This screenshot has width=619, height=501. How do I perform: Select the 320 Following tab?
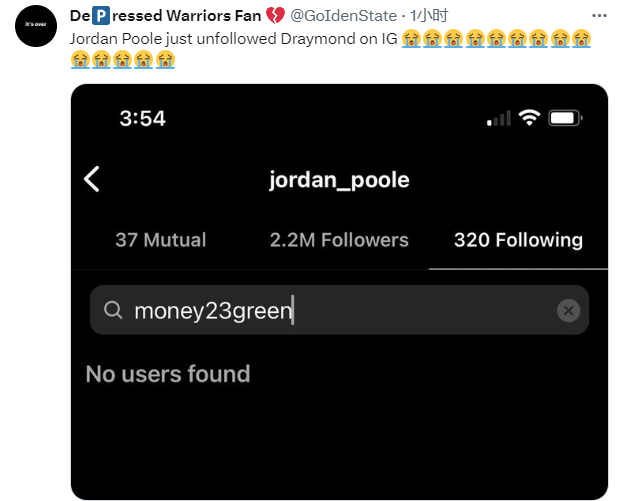point(518,240)
